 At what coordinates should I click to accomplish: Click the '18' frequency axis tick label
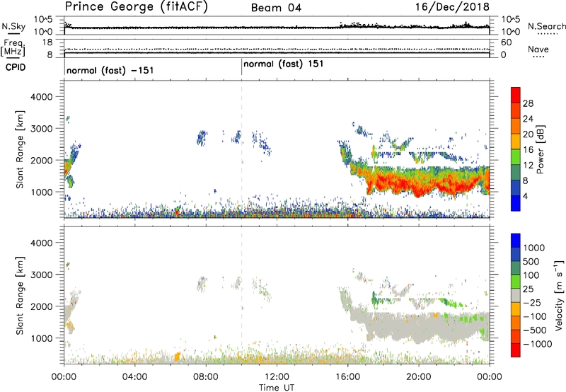tap(47, 42)
